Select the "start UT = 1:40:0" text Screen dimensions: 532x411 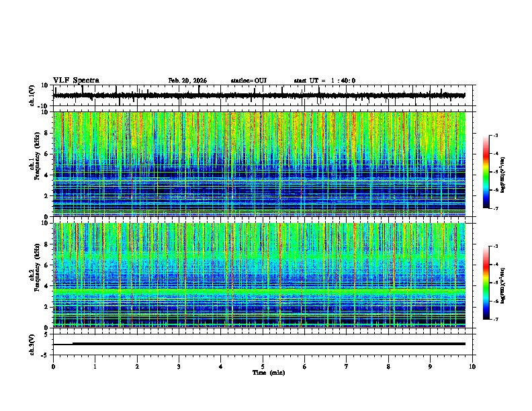[324, 81]
